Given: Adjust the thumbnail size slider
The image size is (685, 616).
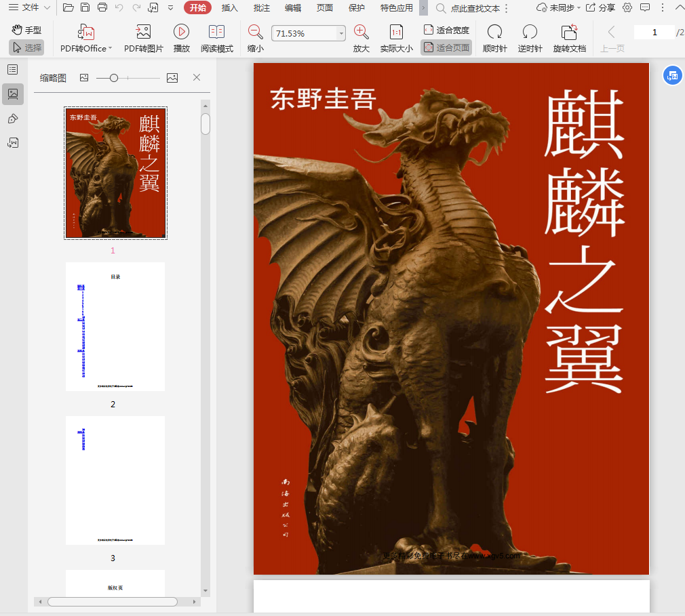Looking at the screenshot, I should point(114,78).
